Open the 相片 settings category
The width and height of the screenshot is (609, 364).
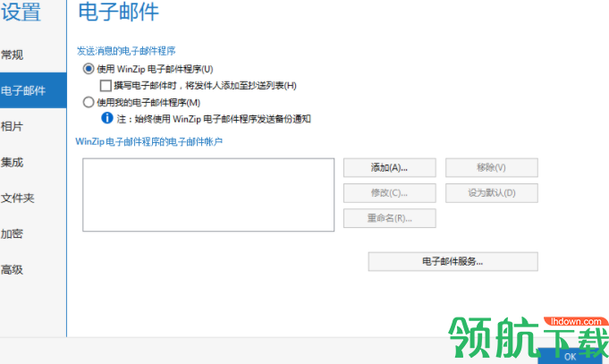(x=12, y=126)
